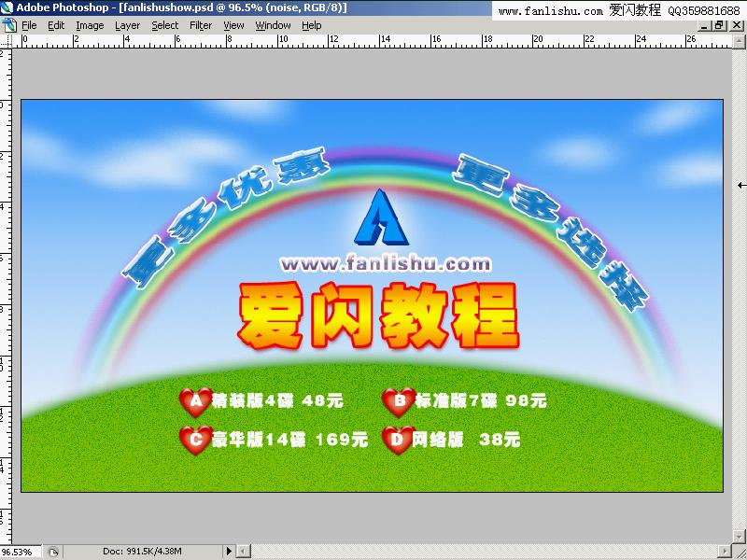Screen dimensions: 747x560
Task: Click the large orange 爱闪教程 title on canvas
Action: 378,315
